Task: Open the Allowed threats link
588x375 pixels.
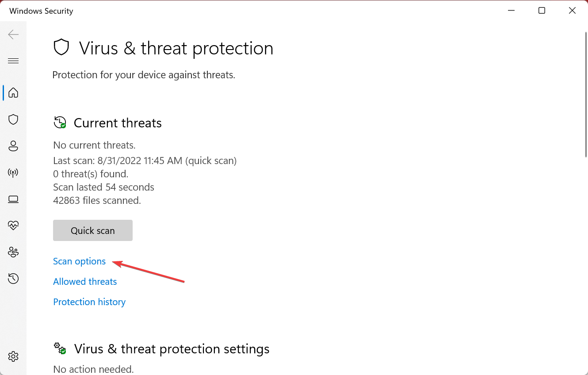Action: click(85, 282)
